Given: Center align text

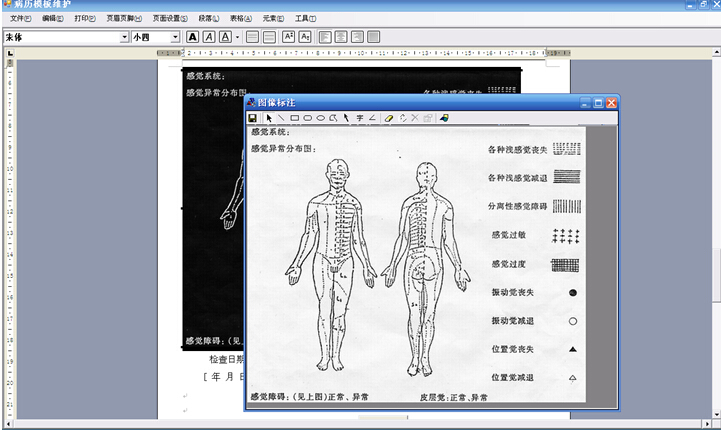Looking at the screenshot, I should click(341, 37).
